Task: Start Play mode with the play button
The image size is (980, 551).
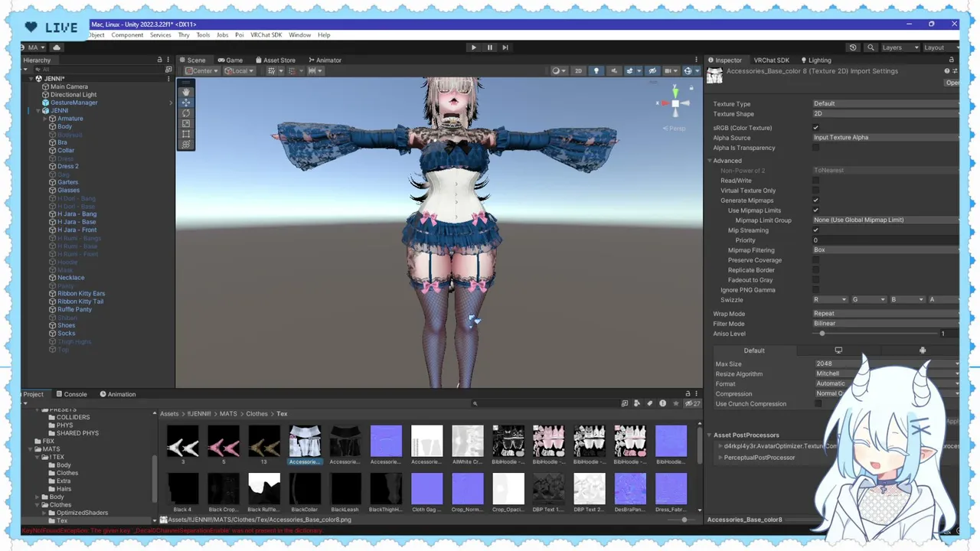Action: tap(473, 47)
